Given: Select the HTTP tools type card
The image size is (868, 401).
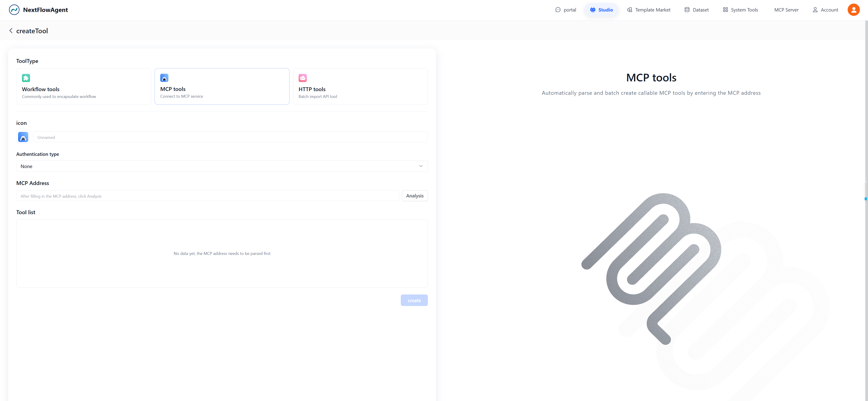Looking at the screenshot, I should coord(360,86).
